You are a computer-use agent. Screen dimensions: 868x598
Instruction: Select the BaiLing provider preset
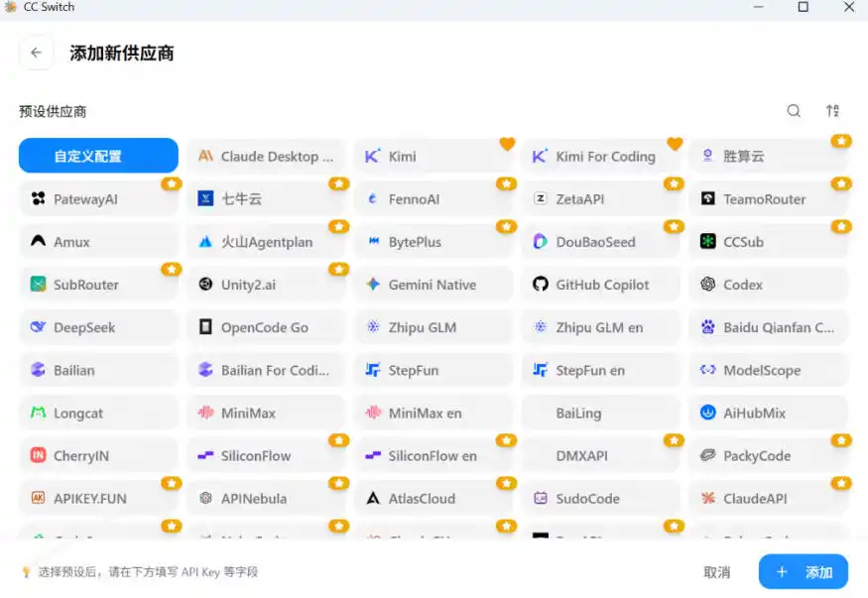tap(601, 413)
